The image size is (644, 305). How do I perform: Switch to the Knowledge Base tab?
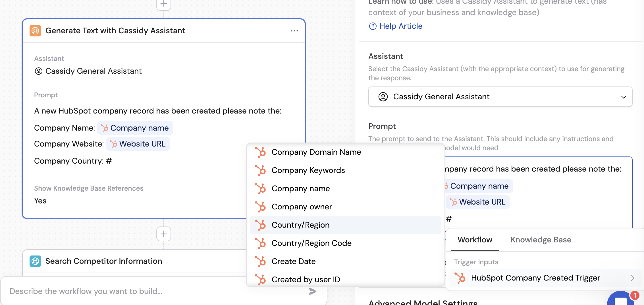(541, 240)
